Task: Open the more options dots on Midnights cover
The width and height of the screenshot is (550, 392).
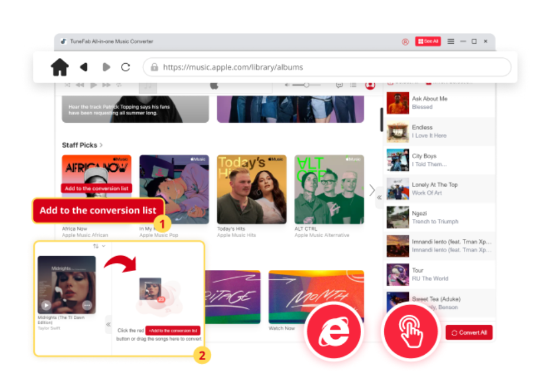Action: 87,305
